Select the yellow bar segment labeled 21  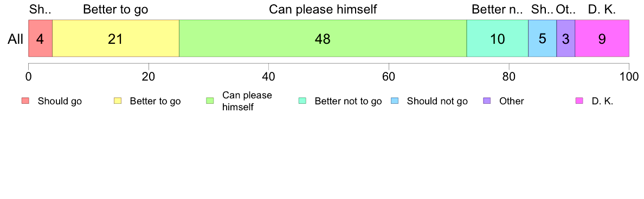(116, 38)
